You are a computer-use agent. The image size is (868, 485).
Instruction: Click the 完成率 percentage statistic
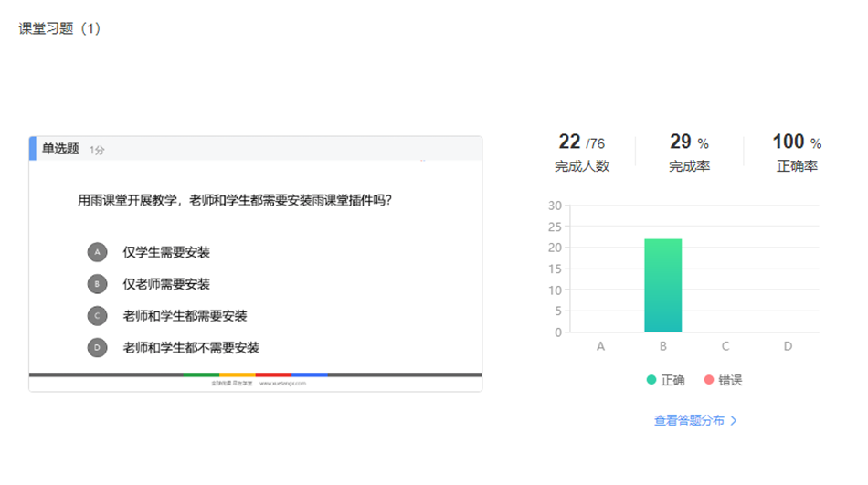689,153
